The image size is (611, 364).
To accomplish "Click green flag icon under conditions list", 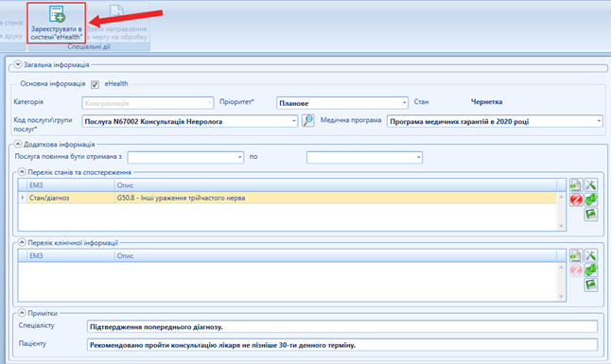I will coord(591,214).
